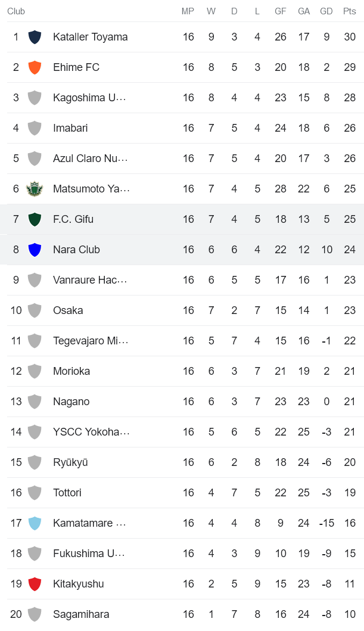This screenshot has height=631, width=364.
Task: Open F.C. Gifu via its green crest
Action: click(35, 219)
